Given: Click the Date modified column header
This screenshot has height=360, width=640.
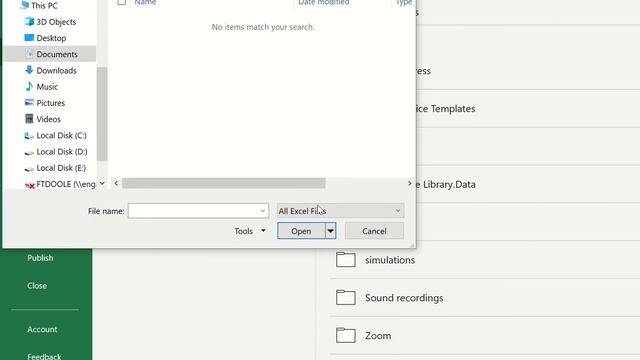Looking at the screenshot, I should click(x=324, y=2).
